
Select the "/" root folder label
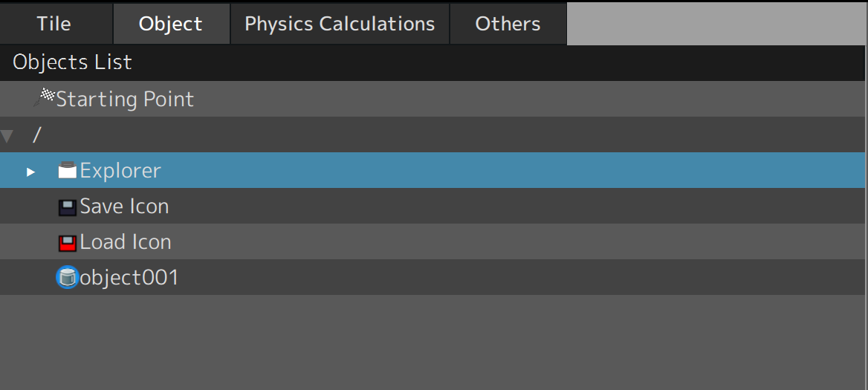(x=37, y=135)
